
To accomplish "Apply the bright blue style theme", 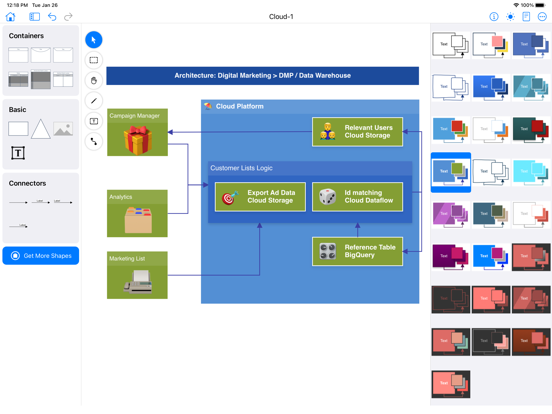I will (x=491, y=87).
